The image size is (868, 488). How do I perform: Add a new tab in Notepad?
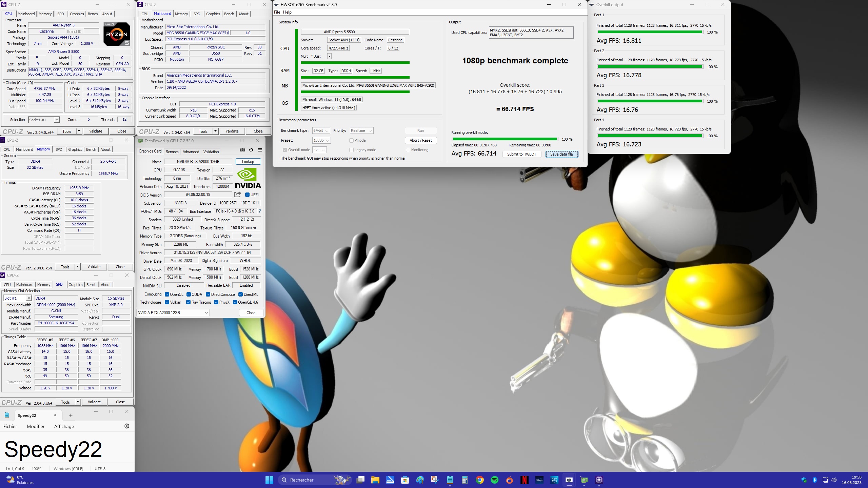click(x=71, y=415)
